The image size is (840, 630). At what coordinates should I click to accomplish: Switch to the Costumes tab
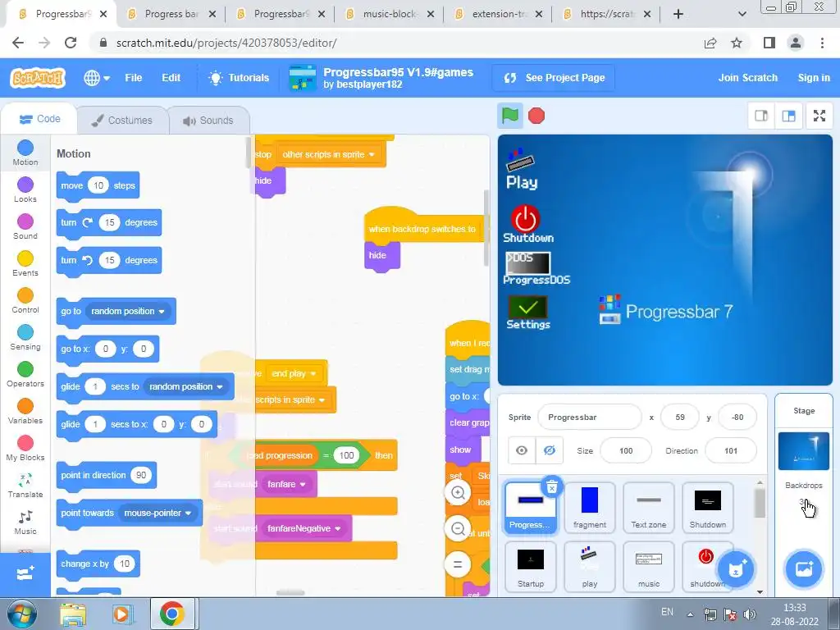122,120
